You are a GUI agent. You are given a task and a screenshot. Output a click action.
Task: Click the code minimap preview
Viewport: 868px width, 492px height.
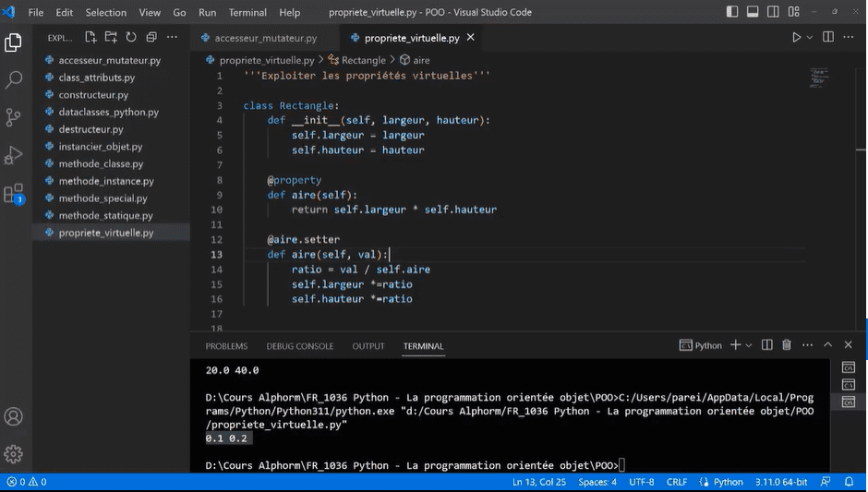click(819, 78)
